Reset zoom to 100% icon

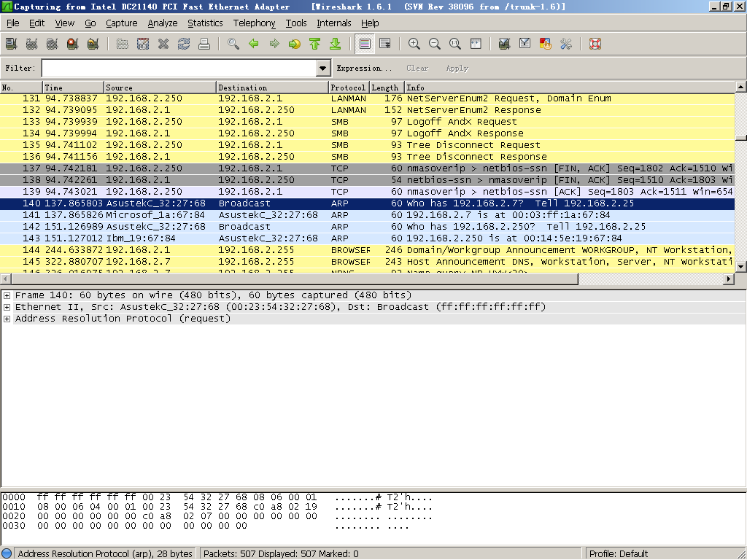455,44
